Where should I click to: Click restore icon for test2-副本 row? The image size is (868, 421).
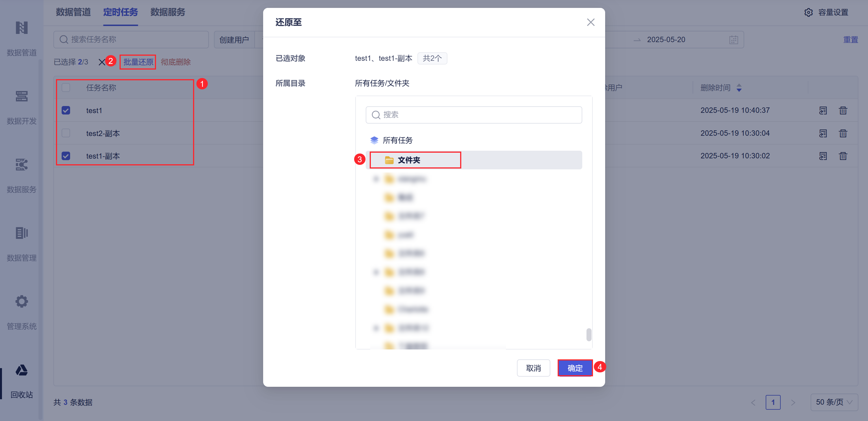pyautogui.click(x=823, y=133)
